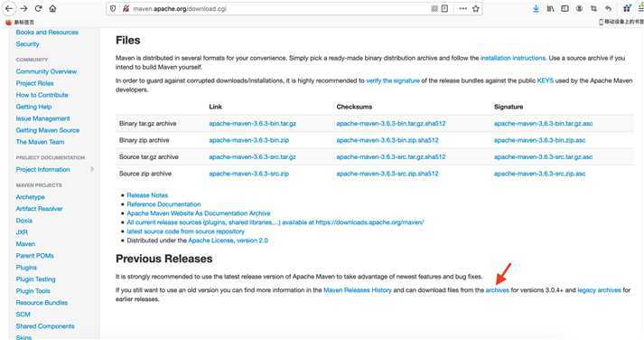
Task: Open Plugin Tools sidebar link
Action: (33, 291)
